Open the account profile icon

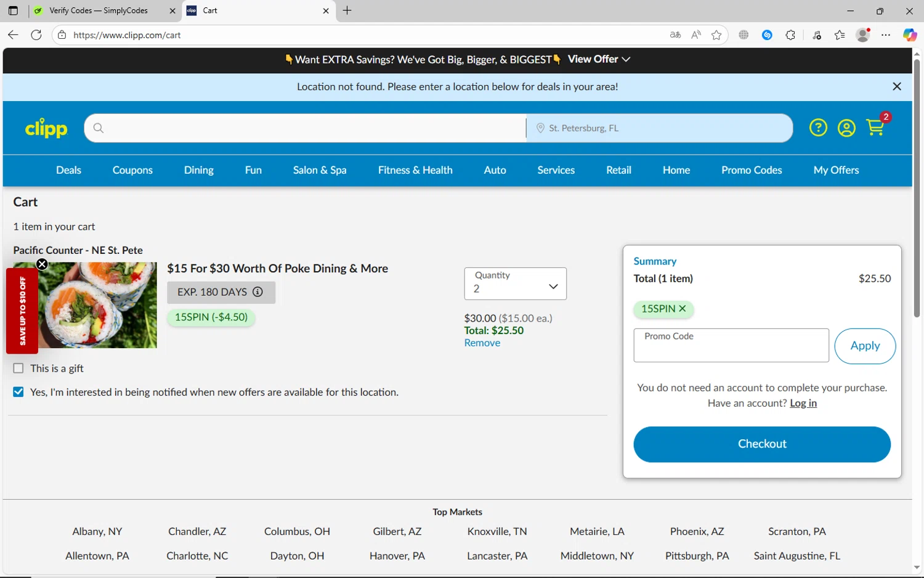846,128
